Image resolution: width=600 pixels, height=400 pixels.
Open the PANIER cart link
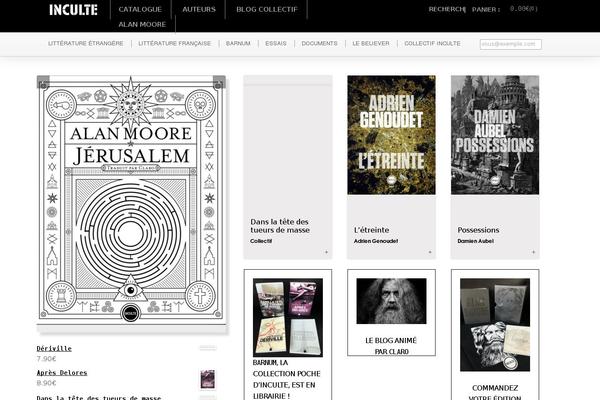coord(486,10)
